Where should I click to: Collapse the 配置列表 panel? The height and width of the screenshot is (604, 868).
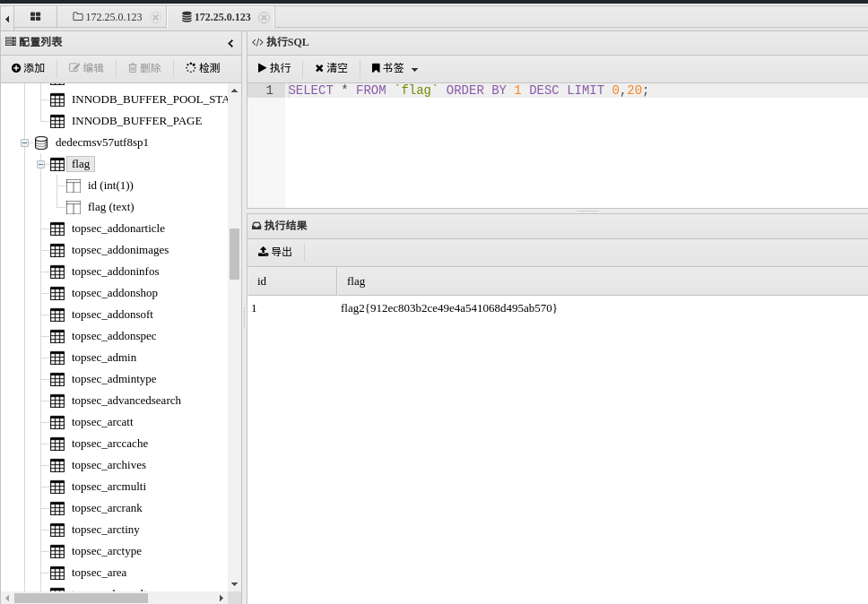(230, 43)
